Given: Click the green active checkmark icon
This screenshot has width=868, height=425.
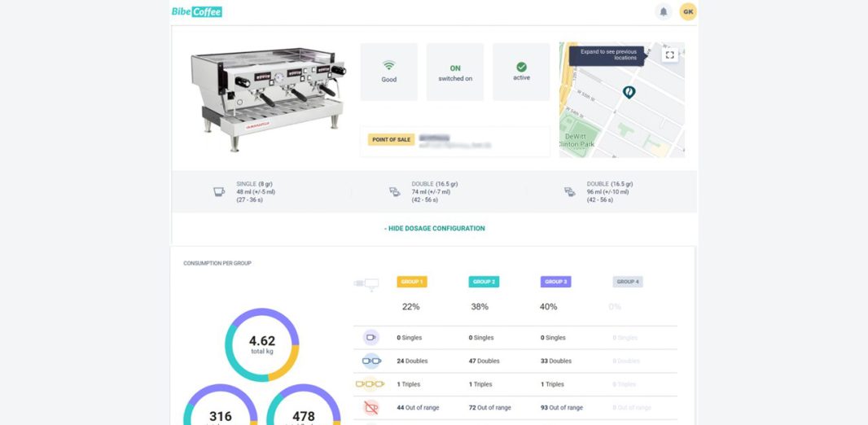Looking at the screenshot, I should click(521, 67).
